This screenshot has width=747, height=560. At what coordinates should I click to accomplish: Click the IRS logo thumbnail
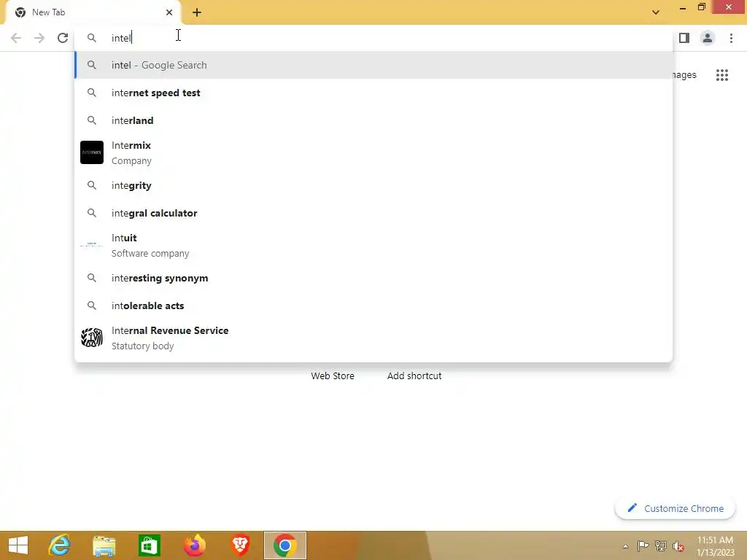(x=92, y=338)
